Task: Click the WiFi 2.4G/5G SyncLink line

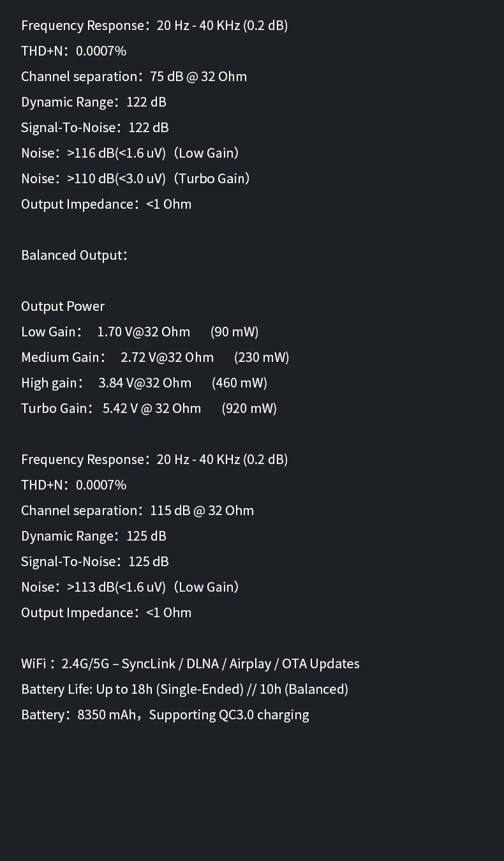Action: pos(190,664)
